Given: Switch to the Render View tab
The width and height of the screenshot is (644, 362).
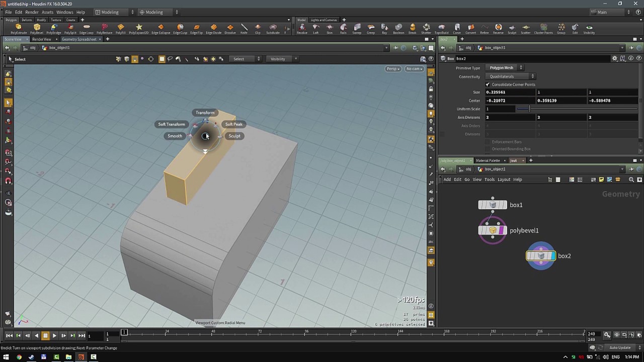Looking at the screenshot, I should (x=41, y=39).
